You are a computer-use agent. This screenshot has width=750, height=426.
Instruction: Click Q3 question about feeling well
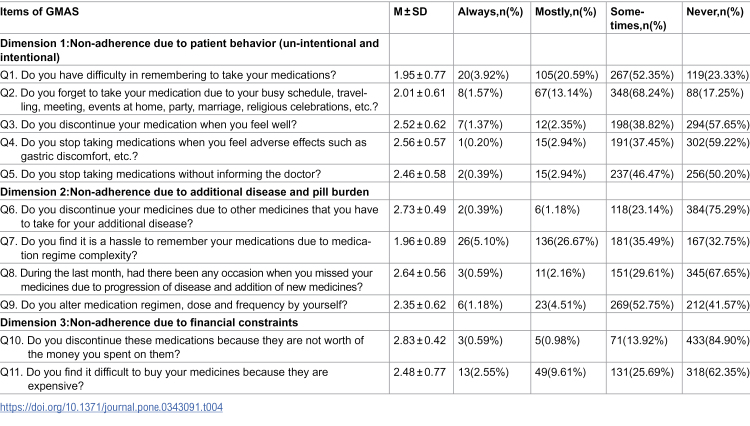[148, 125]
